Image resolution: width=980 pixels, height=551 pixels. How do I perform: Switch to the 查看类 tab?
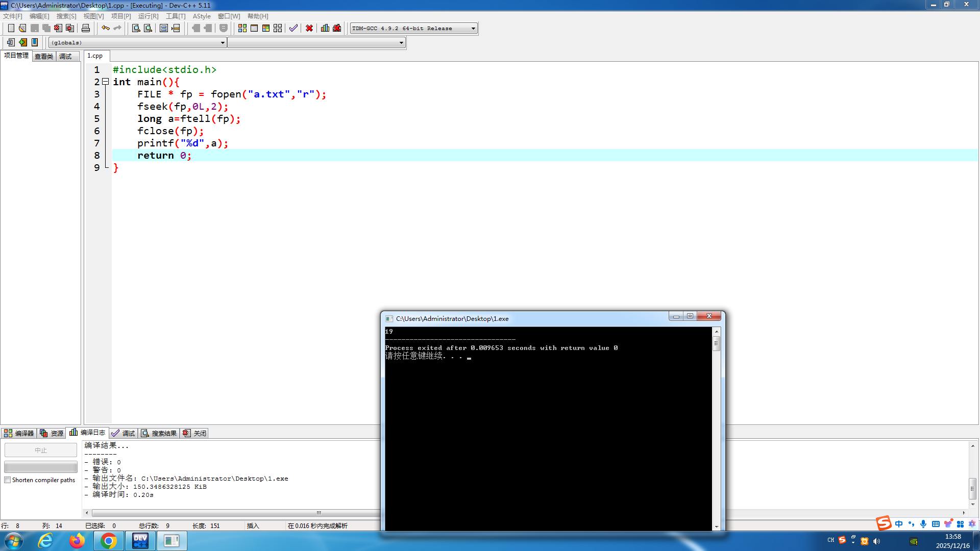pos(44,56)
